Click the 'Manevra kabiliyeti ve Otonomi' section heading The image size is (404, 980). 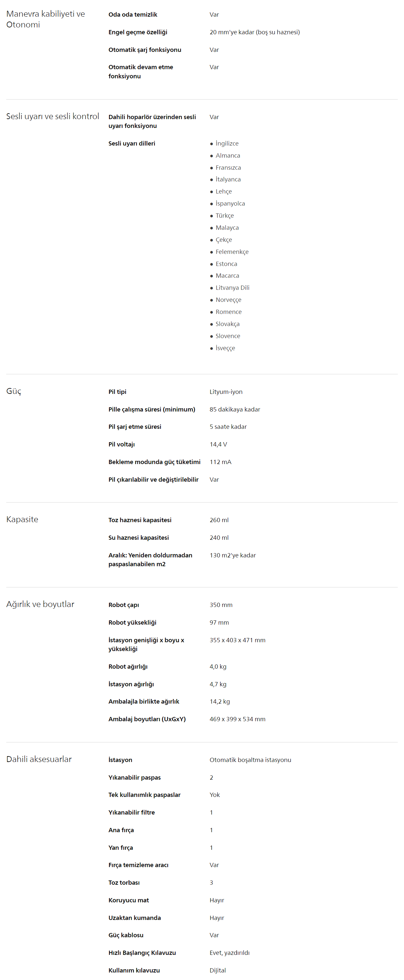(x=46, y=19)
